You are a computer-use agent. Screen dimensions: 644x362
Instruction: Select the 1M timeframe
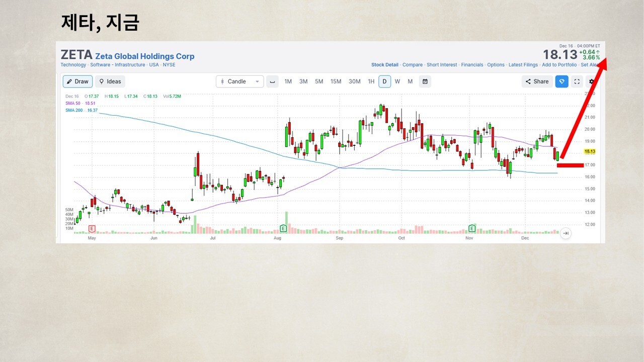pos(288,81)
